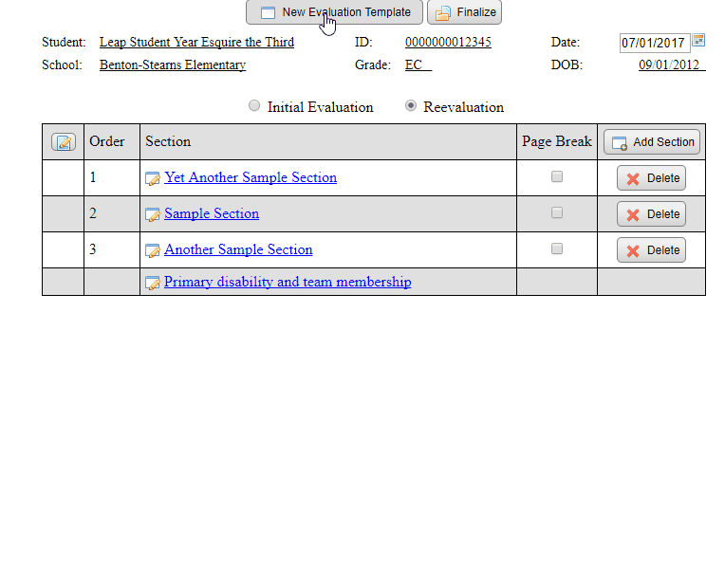
Task: Click the Date input field
Action: pyautogui.click(x=653, y=43)
